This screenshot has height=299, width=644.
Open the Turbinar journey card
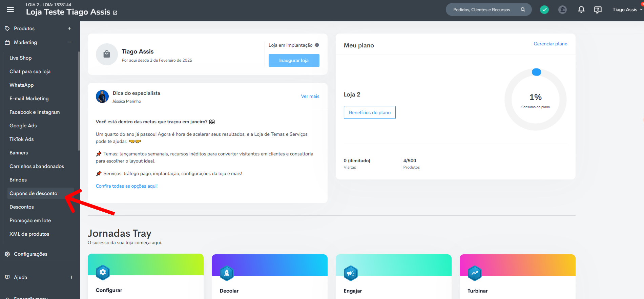[x=518, y=276]
